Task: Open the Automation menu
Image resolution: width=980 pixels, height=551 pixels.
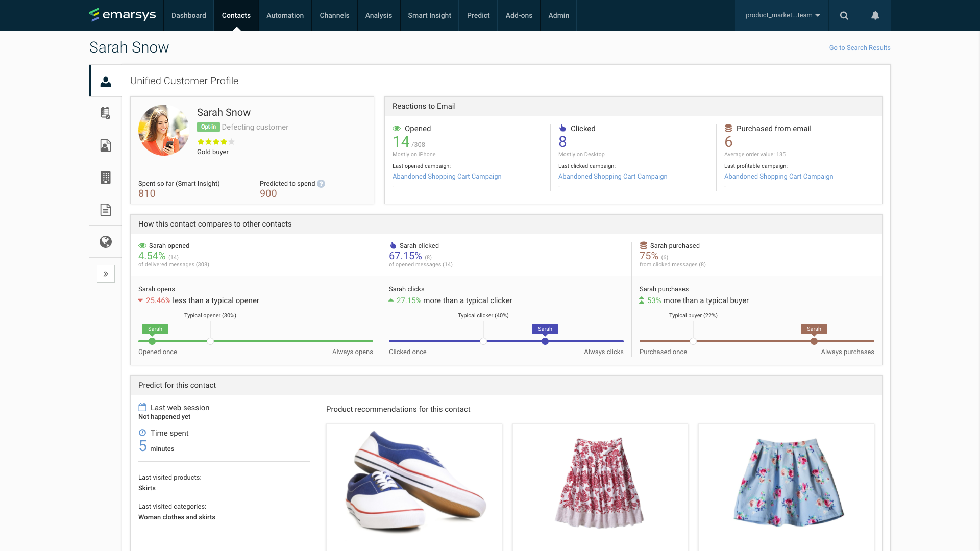Action: pos(285,15)
